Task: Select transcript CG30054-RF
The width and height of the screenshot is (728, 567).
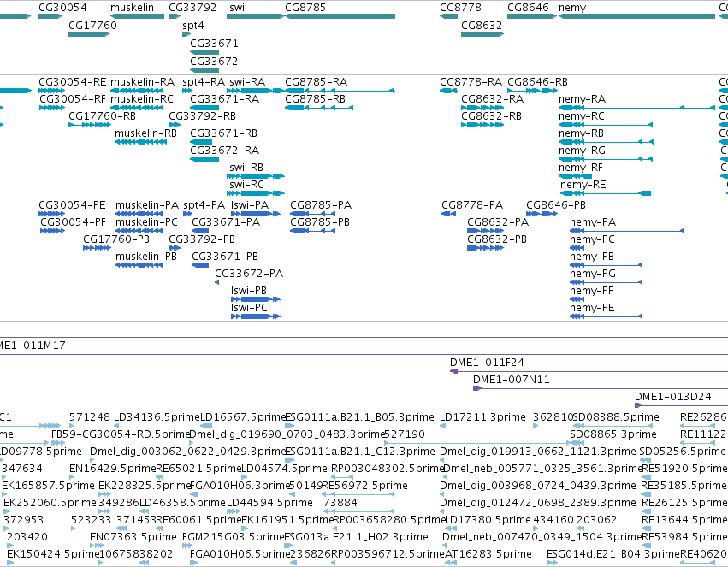Action: (52, 108)
